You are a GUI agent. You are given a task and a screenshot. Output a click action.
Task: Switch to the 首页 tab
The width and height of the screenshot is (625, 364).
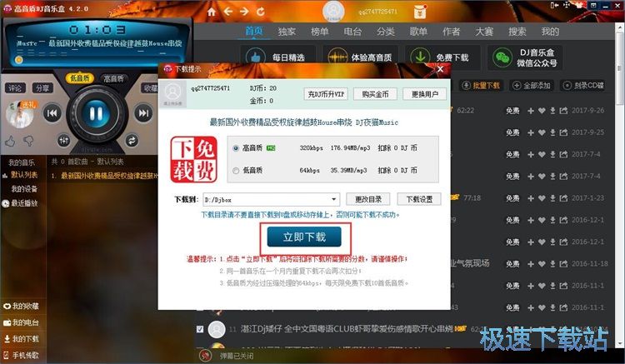(253, 31)
